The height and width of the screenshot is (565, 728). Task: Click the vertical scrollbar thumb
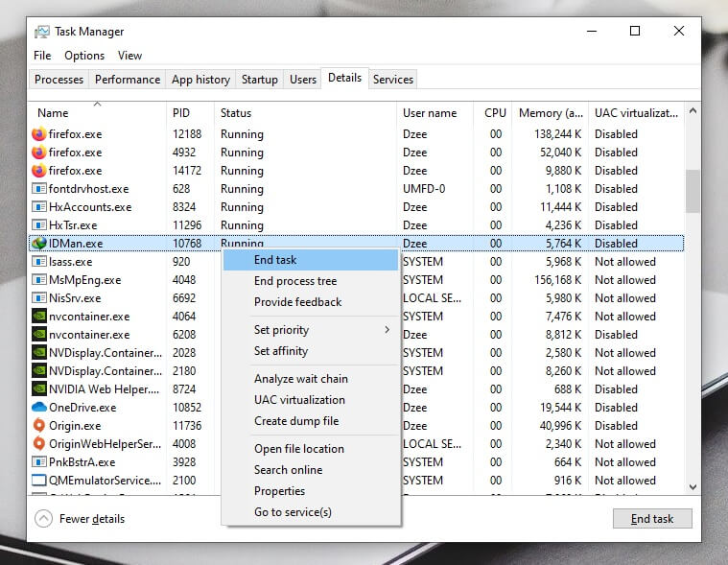[x=693, y=191]
